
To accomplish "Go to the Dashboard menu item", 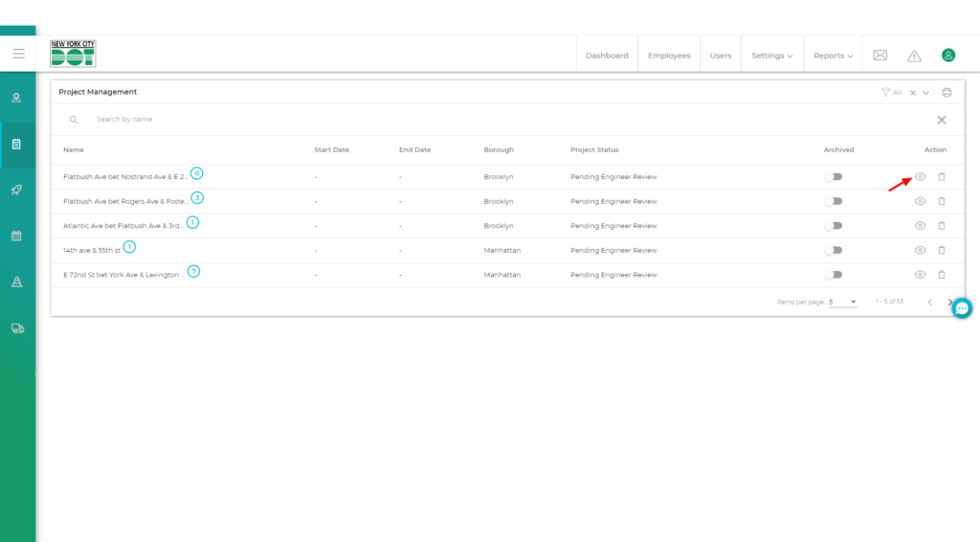I will (607, 56).
